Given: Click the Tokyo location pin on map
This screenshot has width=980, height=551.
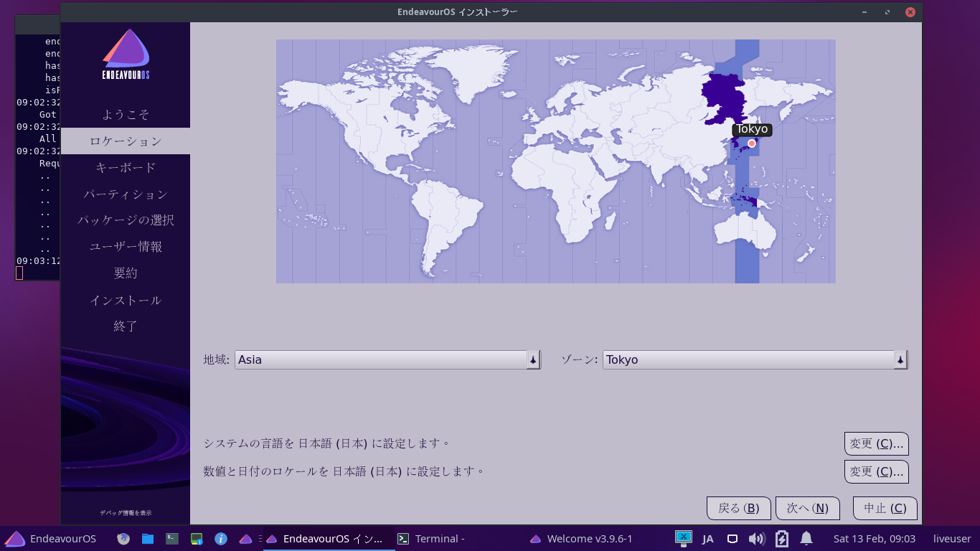Looking at the screenshot, I should [x=752, y=143].
